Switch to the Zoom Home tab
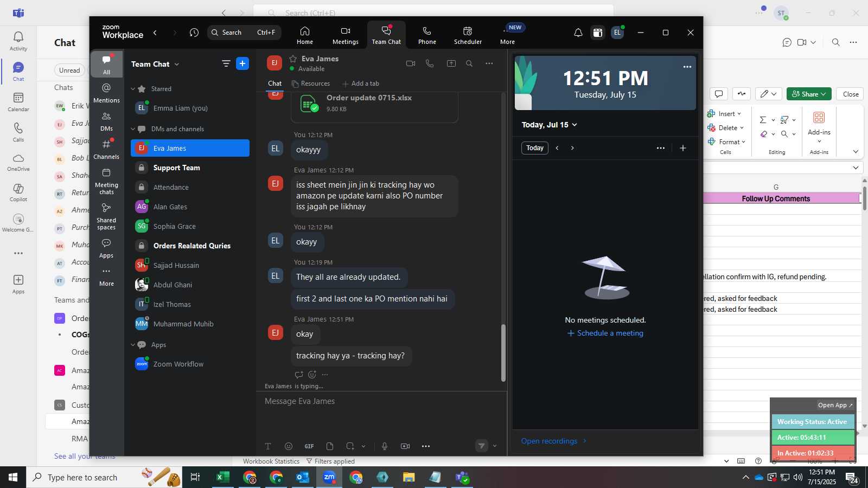868x488 pixels. [305, 35]
